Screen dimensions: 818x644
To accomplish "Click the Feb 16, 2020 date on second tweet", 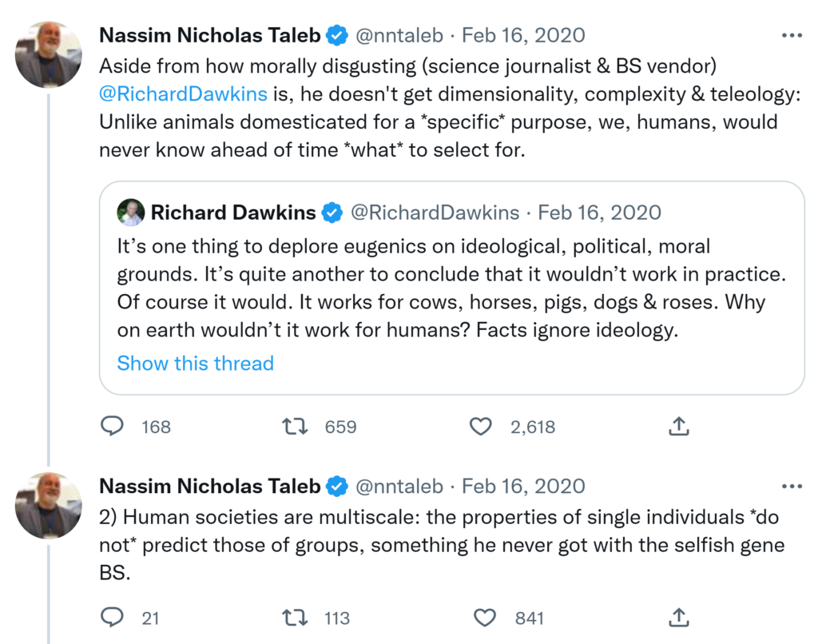I will [x=523, y=487].
